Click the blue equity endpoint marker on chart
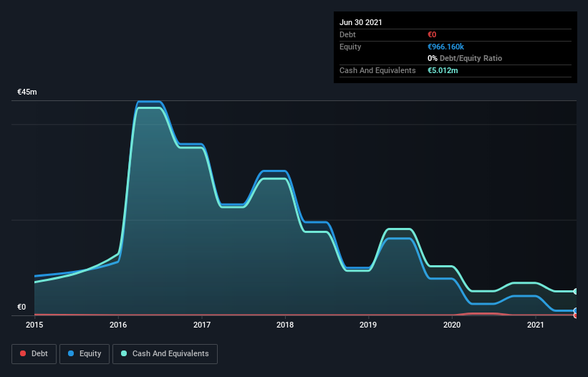Screen dimensions: 588x377 click(576, 310)
